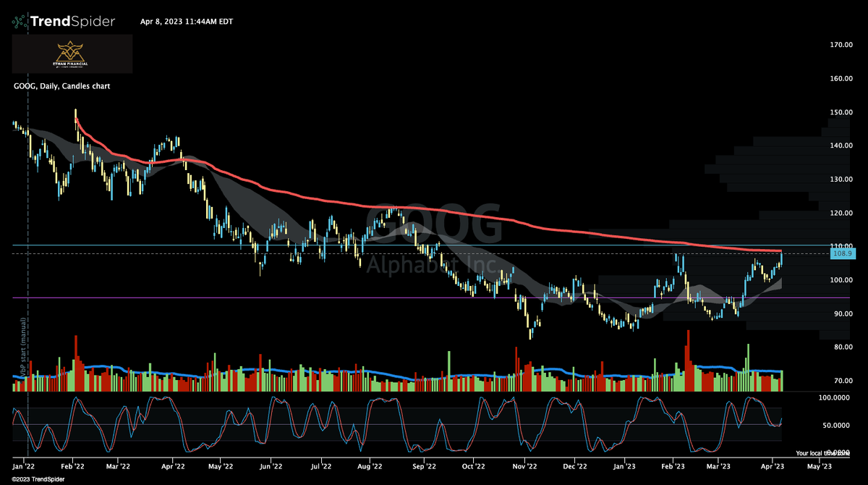The image size is (868, 485).
Task: Select the 170.00 price axis label
Action: [x=841, y=45]
